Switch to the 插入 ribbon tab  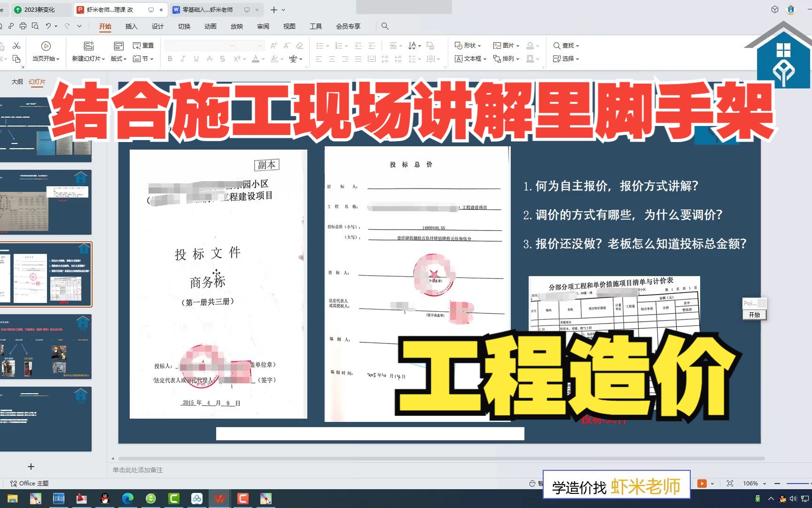pos(131,26)
